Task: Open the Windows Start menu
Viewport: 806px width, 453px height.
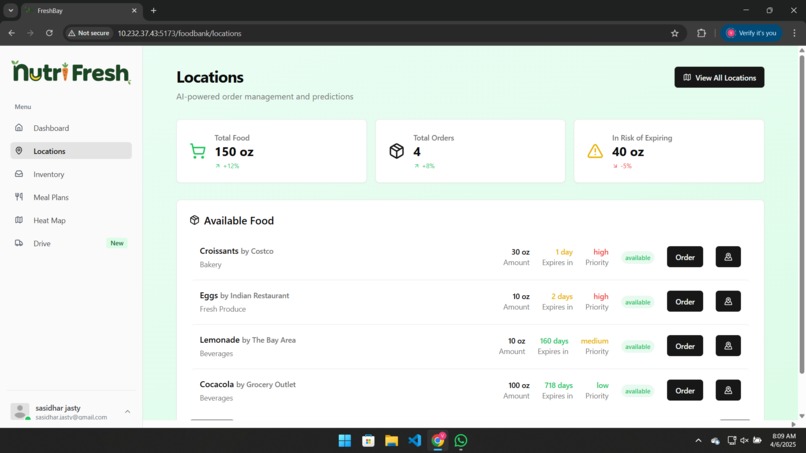Action: (344, 441)
